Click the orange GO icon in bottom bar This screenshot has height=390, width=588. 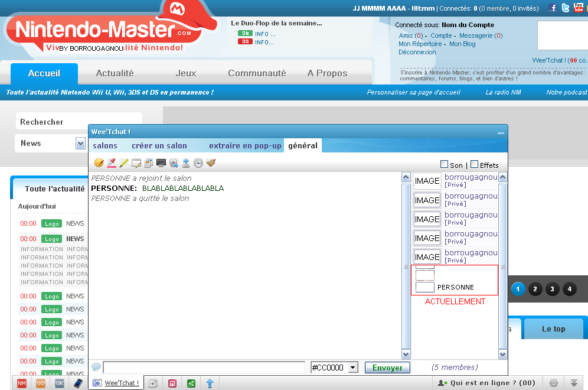[41, 383]
